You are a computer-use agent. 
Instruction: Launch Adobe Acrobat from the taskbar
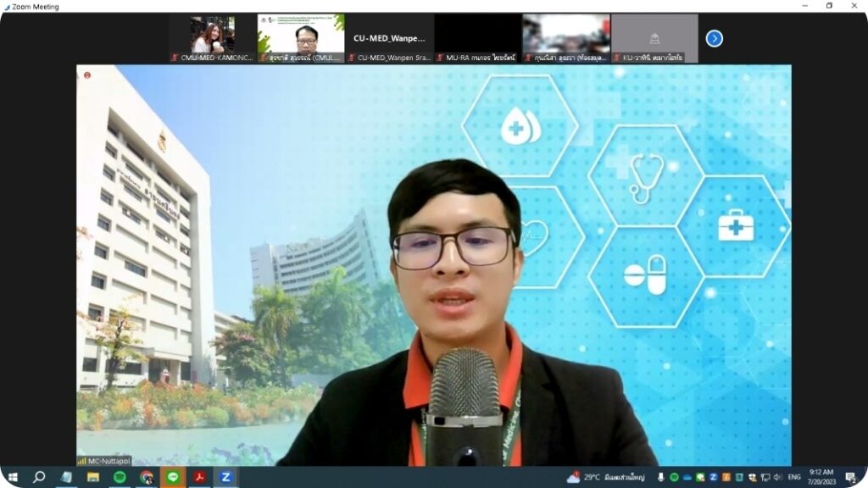point(199,477)
